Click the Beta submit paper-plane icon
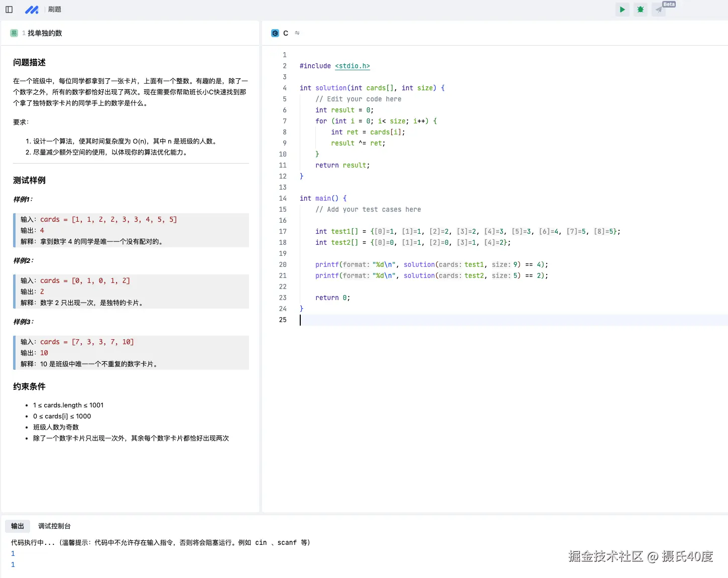This screenshot has height=578, width=728. pos(658,10)
